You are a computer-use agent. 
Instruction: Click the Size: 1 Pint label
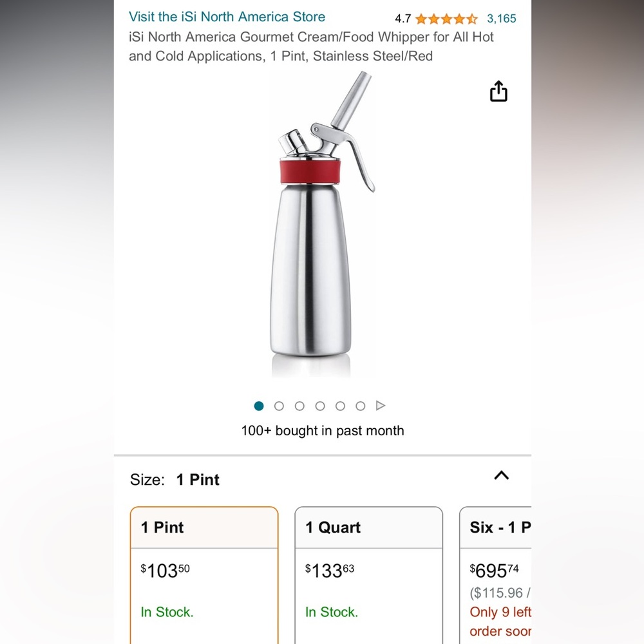pyautogui.click(x=175, y=480)
